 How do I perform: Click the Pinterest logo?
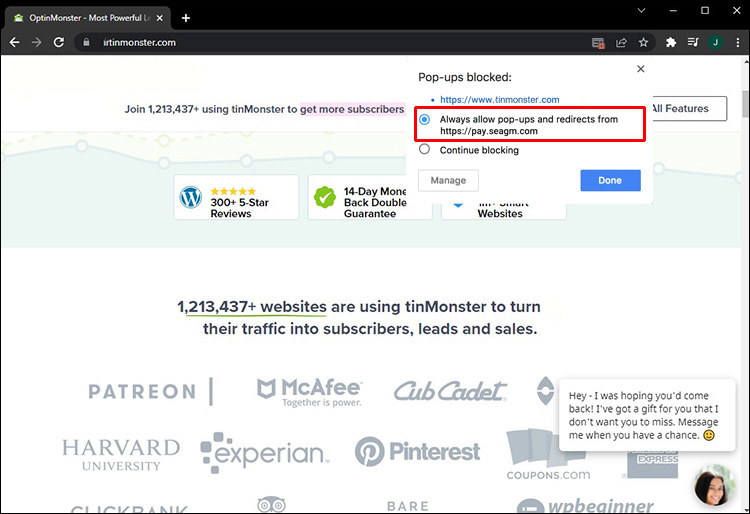[417, 452]
